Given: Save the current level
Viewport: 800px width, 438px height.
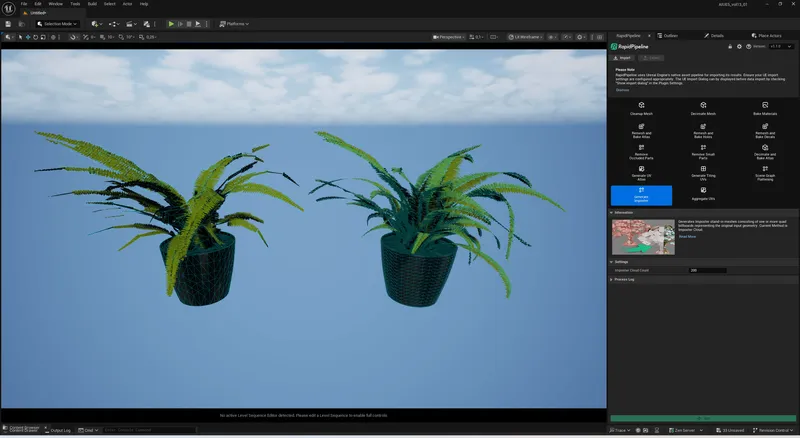Looking at the screenshot, I should pyautogui.click(x=8, y=23).
